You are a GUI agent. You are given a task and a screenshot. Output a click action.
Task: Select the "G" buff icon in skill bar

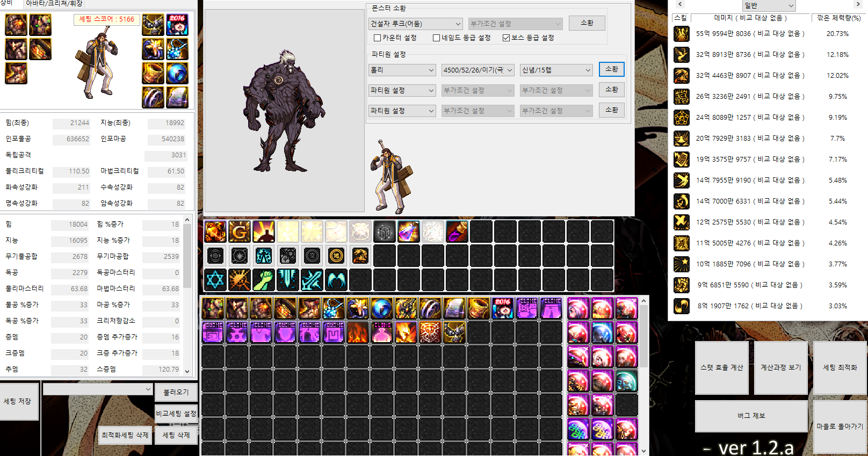(x=240, y=231)
